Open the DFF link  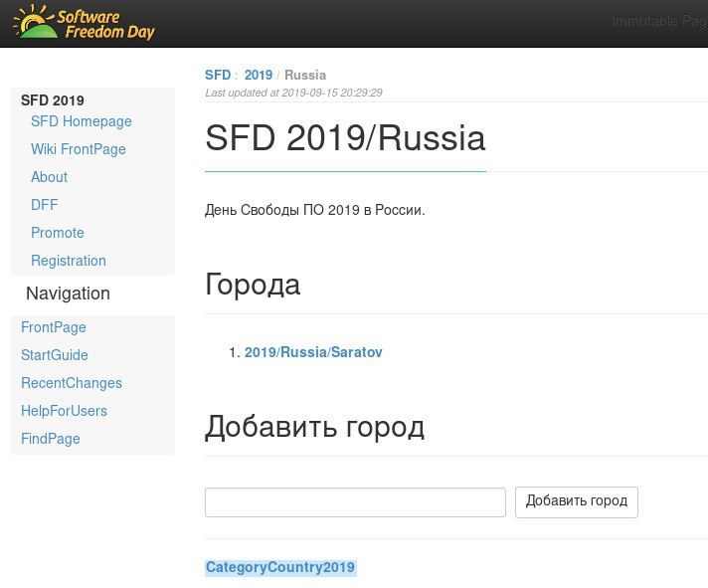click(44, 205)
